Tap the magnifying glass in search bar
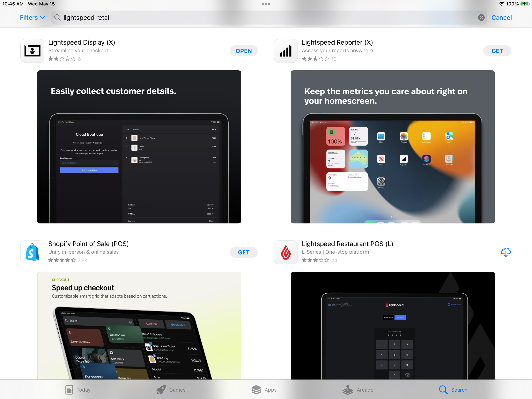 (x=57, y=18)
